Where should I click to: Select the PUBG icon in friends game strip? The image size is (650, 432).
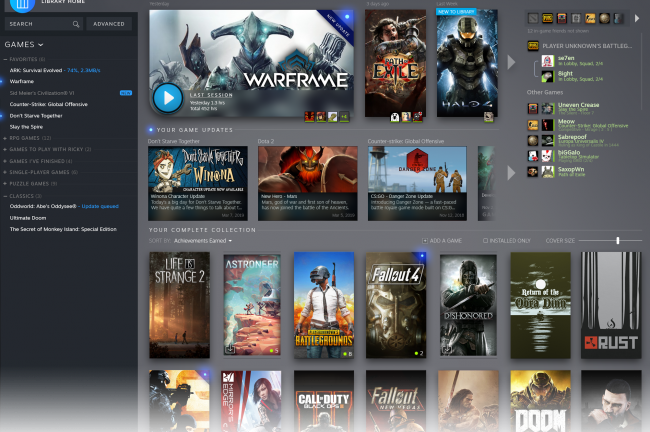click(x=548, y=18)
